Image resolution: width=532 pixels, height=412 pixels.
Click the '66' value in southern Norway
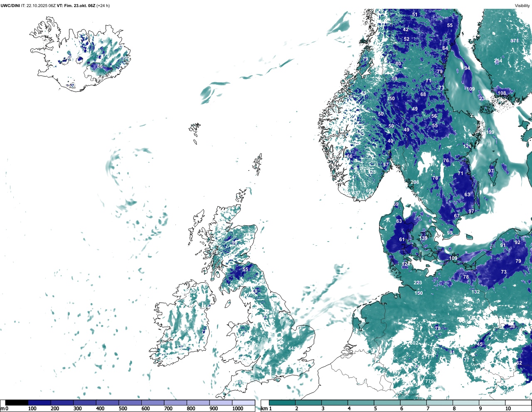350,157
